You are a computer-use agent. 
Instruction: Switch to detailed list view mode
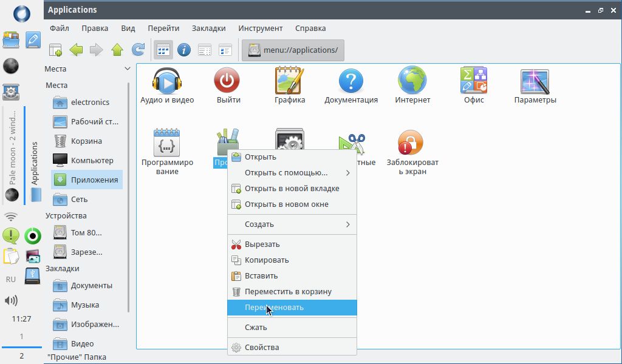(225, 50)
